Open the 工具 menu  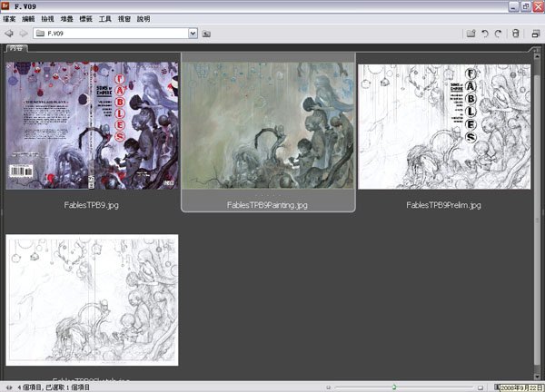pyautogui.click(x=105, y=18)
